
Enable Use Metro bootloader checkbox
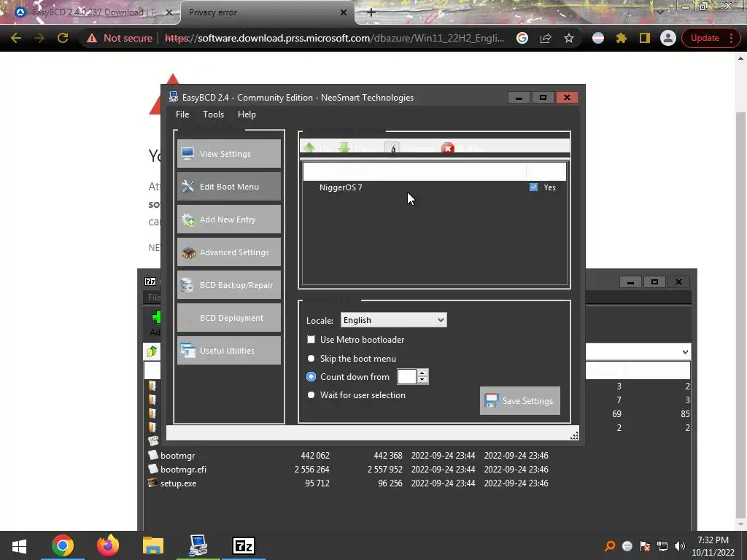click(x=311, y=340)
